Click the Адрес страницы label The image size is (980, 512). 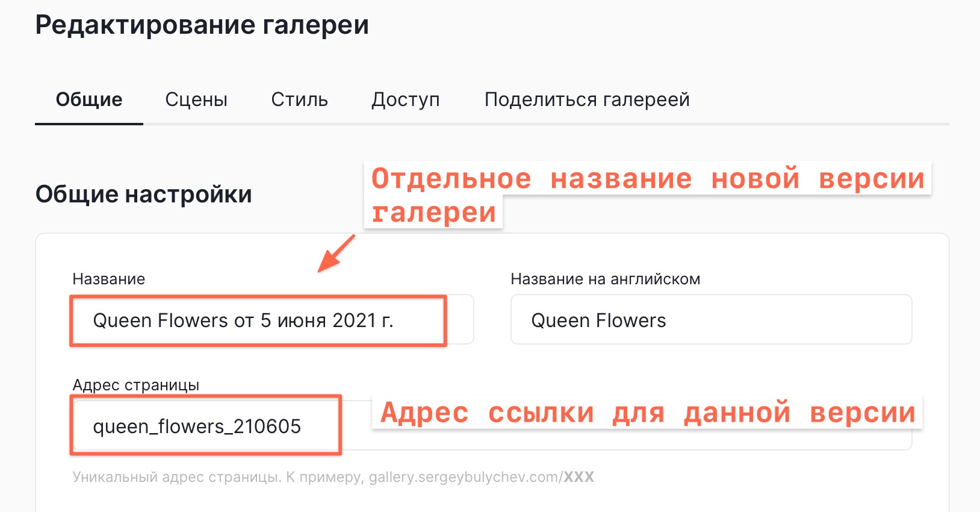click(135, 385)
